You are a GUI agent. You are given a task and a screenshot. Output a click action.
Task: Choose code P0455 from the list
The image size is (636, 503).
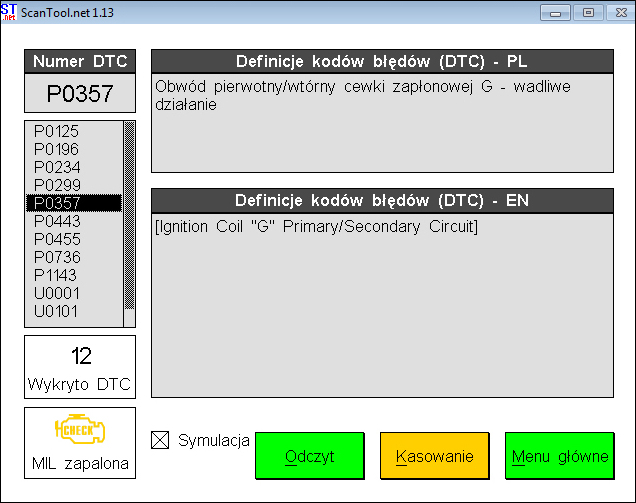[57, 239]
